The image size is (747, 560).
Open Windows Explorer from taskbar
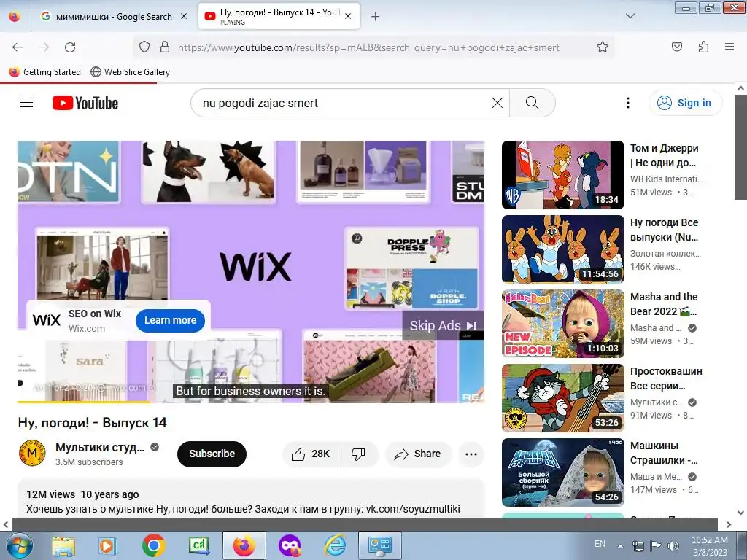point(63,546)
